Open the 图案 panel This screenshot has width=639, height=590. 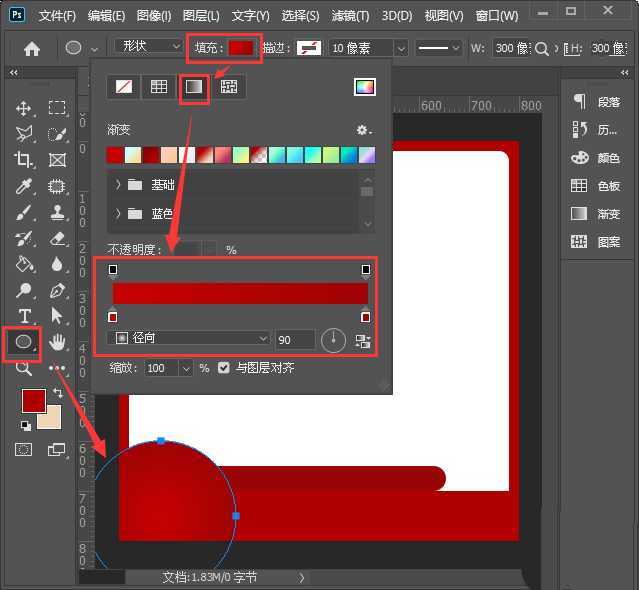(x=597, y=242)
